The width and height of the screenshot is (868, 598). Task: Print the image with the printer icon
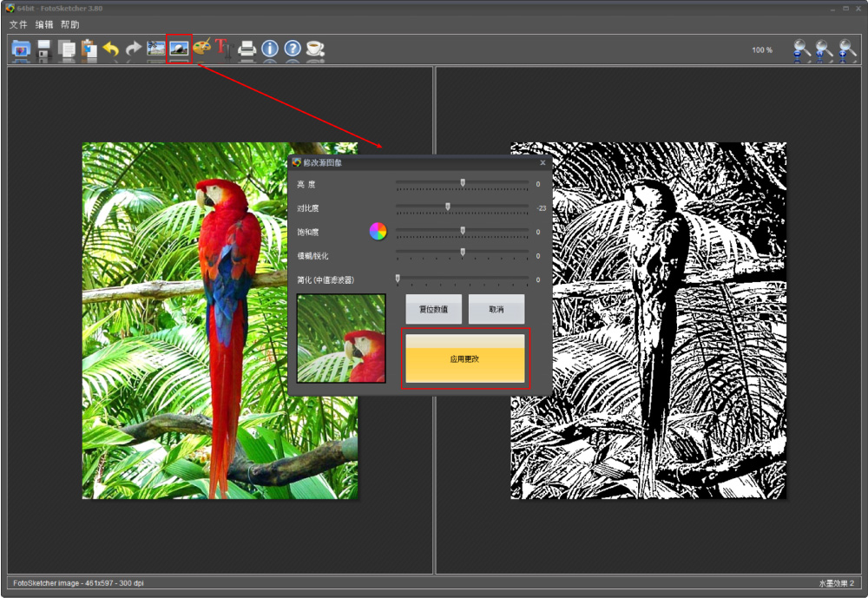[x=247, y=49]
